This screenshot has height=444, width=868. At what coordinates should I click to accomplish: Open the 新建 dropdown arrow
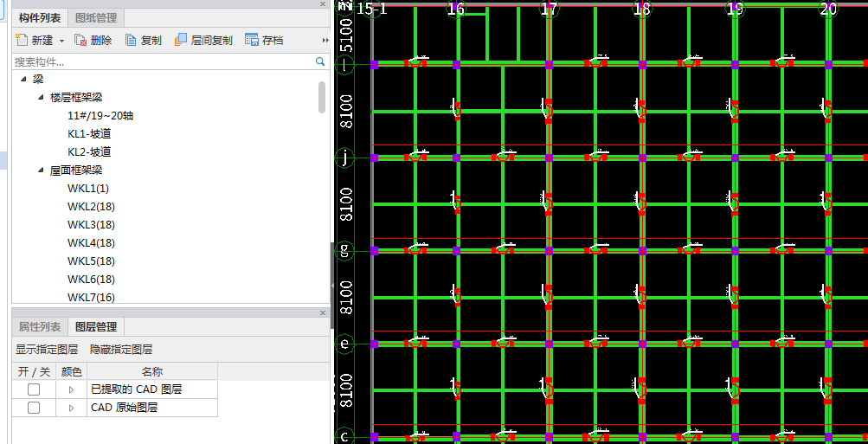pyautogui.click(x=61, y=41)
